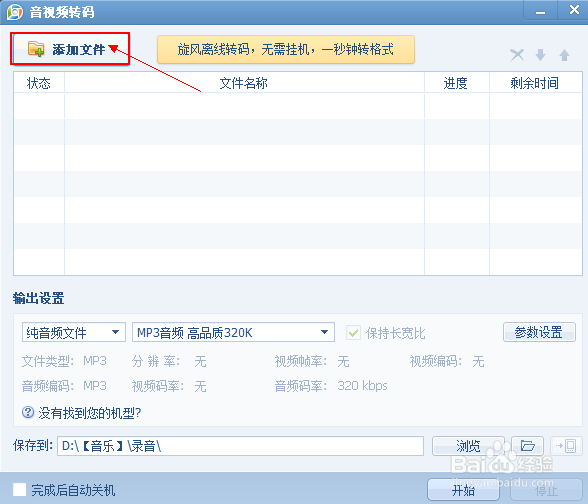
Task: Move item down with down arrow icon
Action: click(540, 55)
